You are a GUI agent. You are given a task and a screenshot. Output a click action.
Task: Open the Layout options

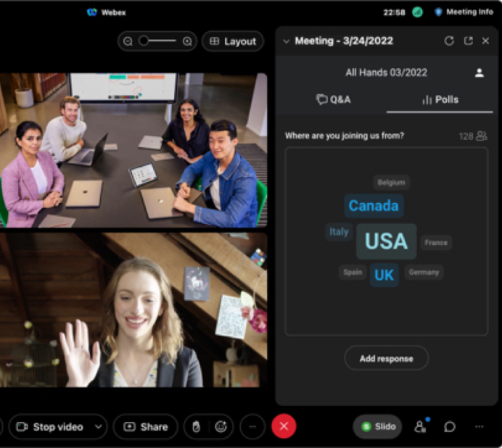point(232,41)
